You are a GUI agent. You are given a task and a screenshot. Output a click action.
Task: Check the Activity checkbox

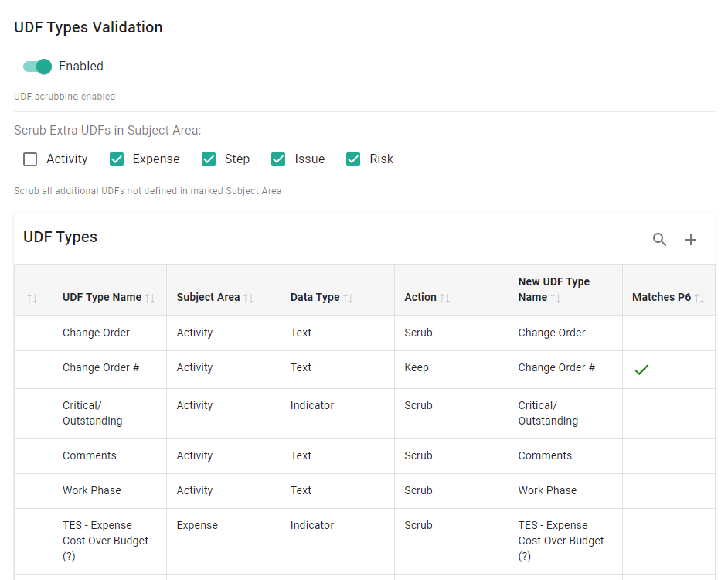tap(30, 159)
